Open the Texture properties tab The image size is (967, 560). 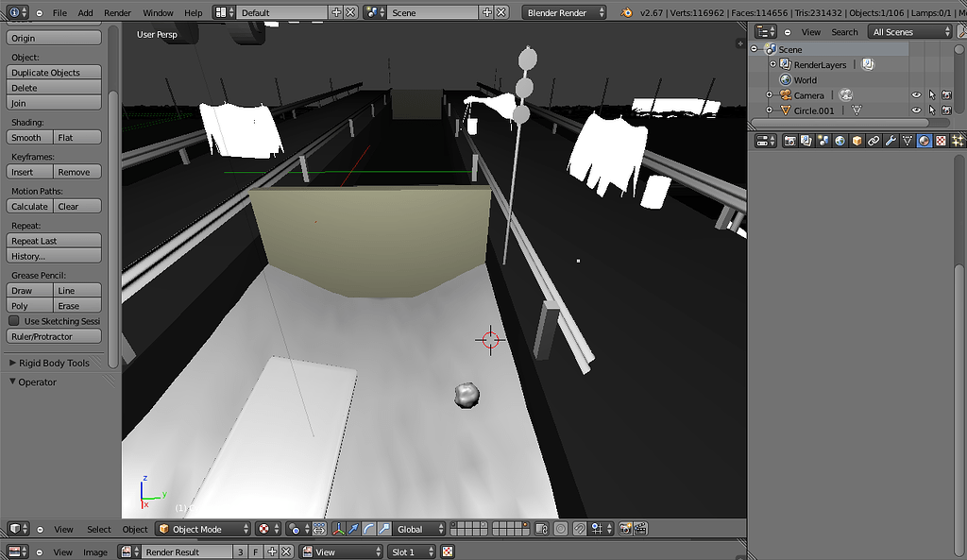941,142
